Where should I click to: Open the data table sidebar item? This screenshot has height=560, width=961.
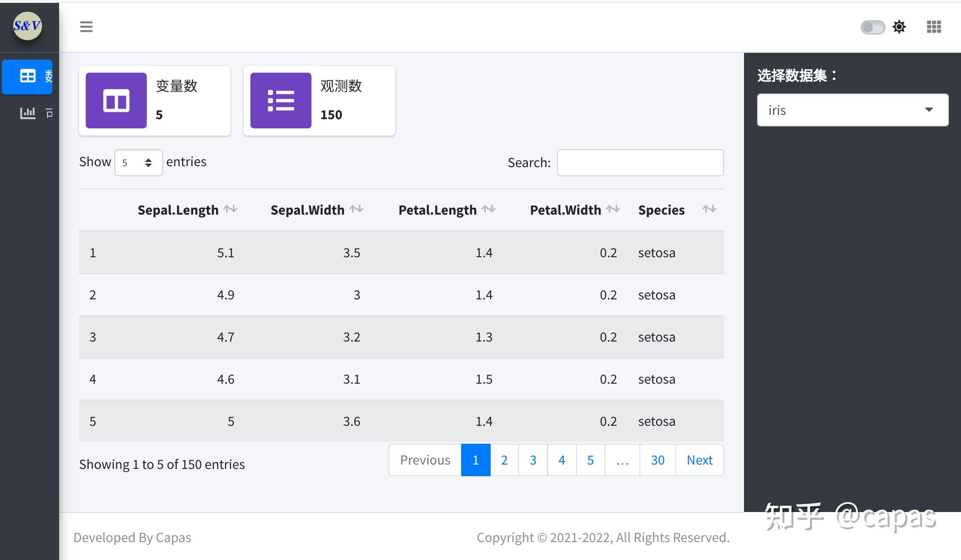[x=28, y=76]
